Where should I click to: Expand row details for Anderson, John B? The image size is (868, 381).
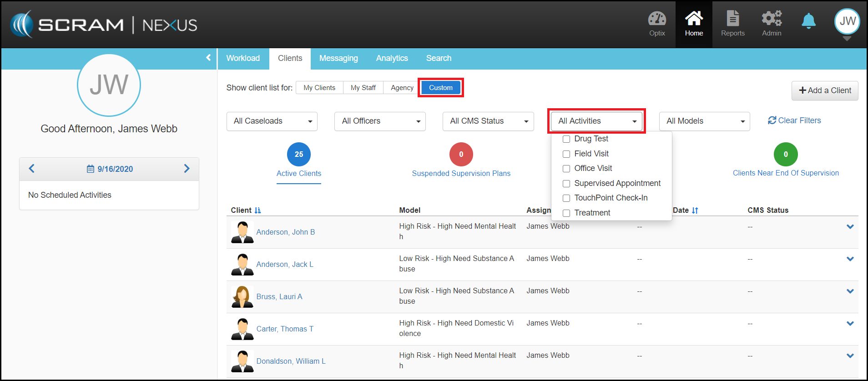(x=850, y=227)
